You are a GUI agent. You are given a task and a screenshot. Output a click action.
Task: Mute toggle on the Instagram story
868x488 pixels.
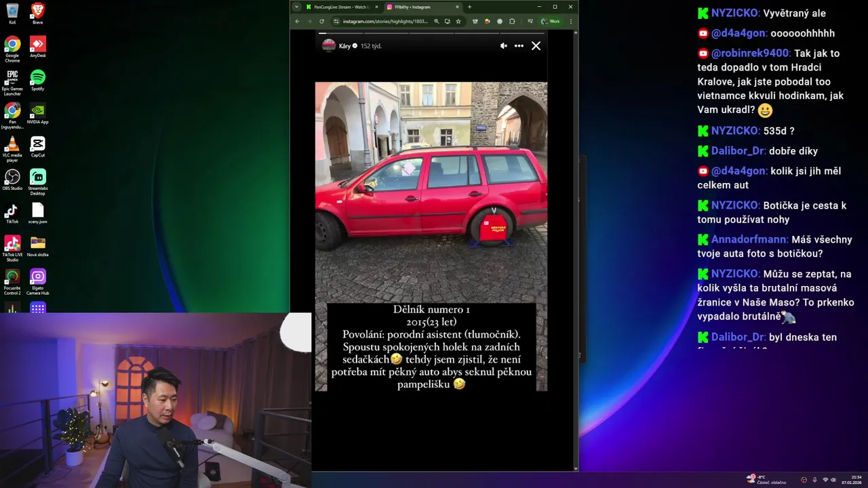(x=503, y=46)
